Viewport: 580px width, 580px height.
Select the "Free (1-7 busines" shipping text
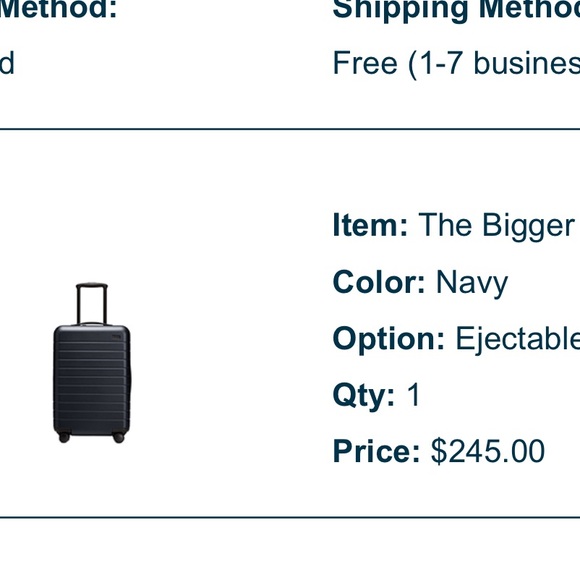click(x=456, y=64)
